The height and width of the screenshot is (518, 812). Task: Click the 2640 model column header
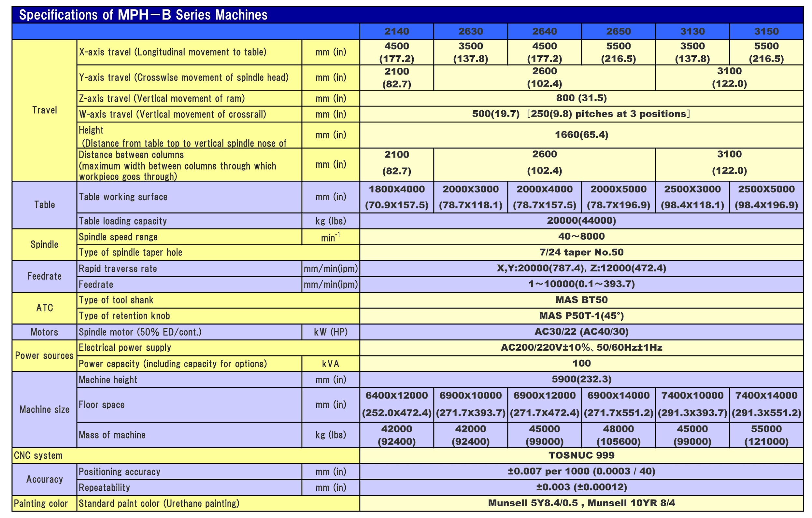(544, 31)
